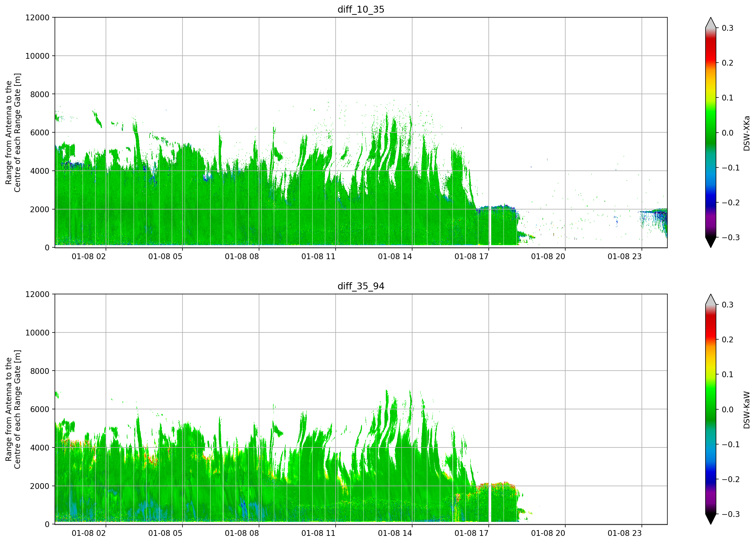Click "01-08 23" x-tick under diff_35_94
756x543 pixels.
coord(625,533)
